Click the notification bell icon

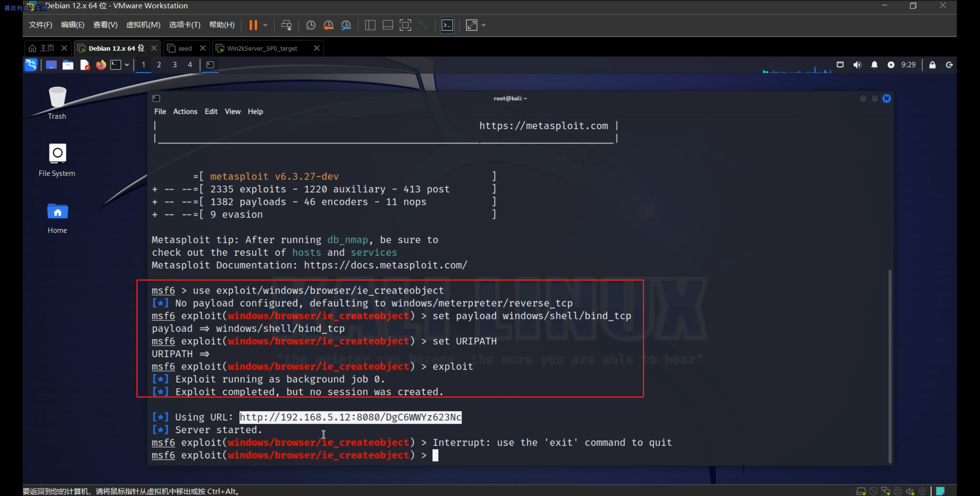coord(874,65)
